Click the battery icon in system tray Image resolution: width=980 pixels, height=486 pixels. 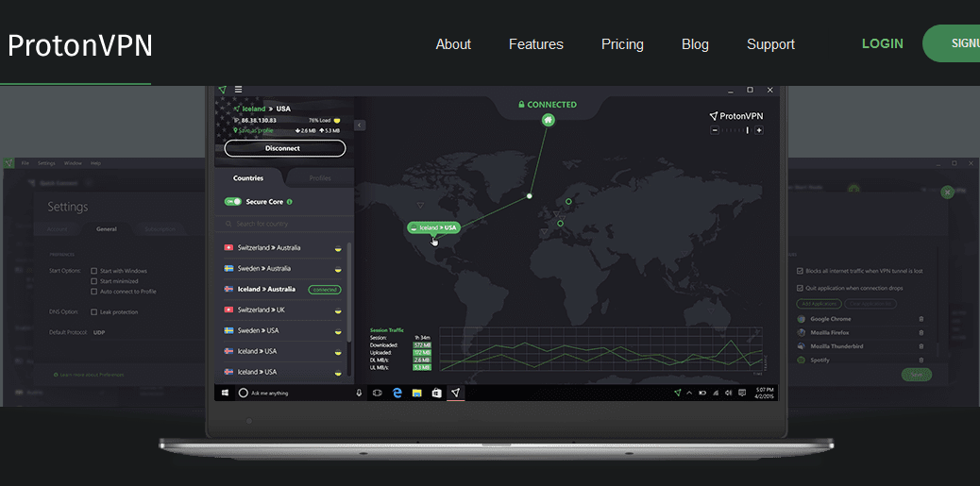pyautogui.click(x=702, y=393)
